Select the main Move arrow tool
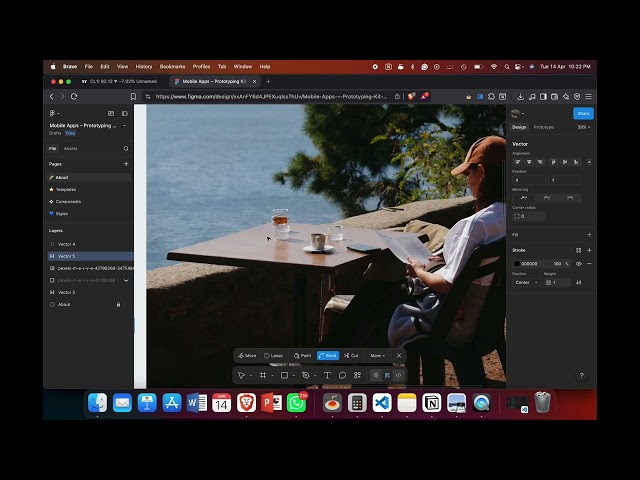This screenshot has height=480, width=640. click(241, 375)
